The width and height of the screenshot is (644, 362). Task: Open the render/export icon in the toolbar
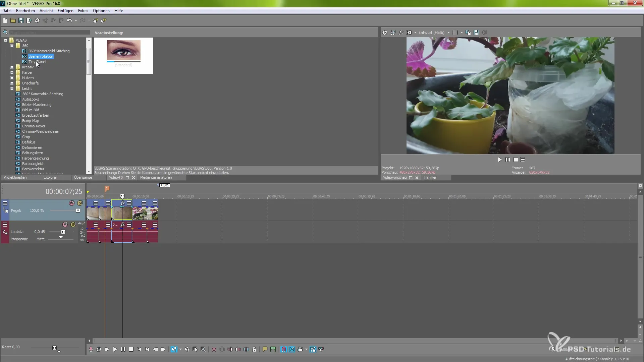pyautogui.click(x=29, y=20)
